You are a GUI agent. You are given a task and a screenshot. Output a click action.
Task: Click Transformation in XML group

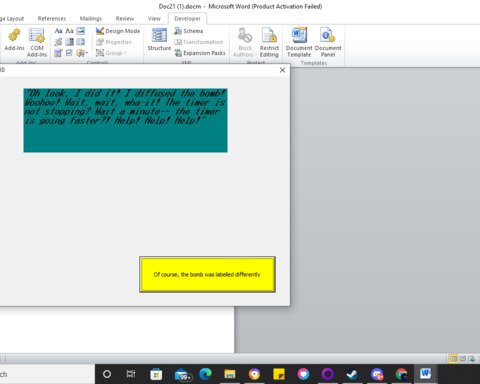click(x=198, y=42)
